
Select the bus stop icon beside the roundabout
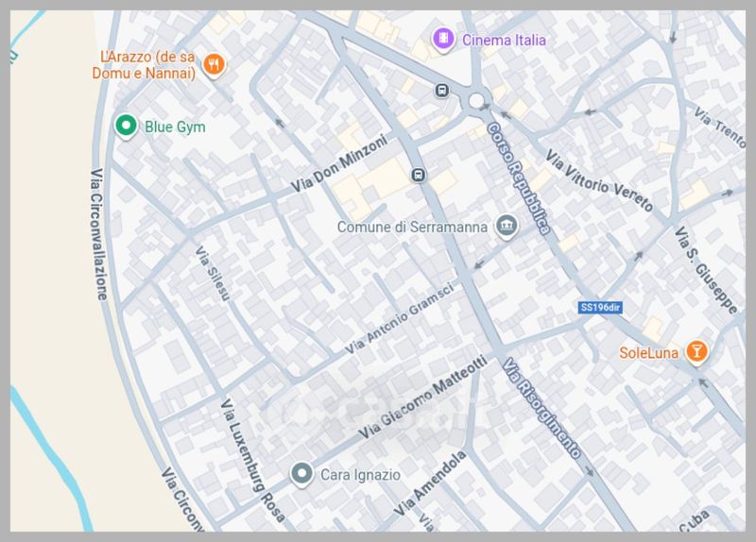[441, 90]
